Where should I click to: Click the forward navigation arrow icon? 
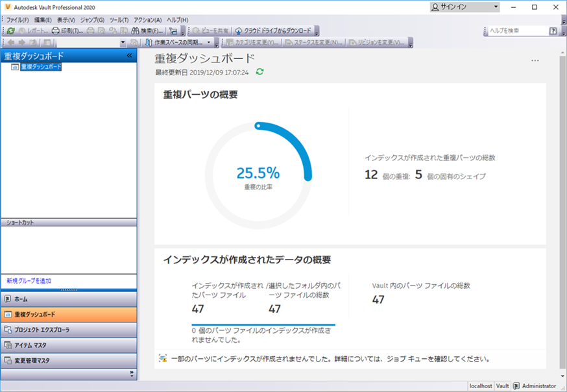(21, 43)
